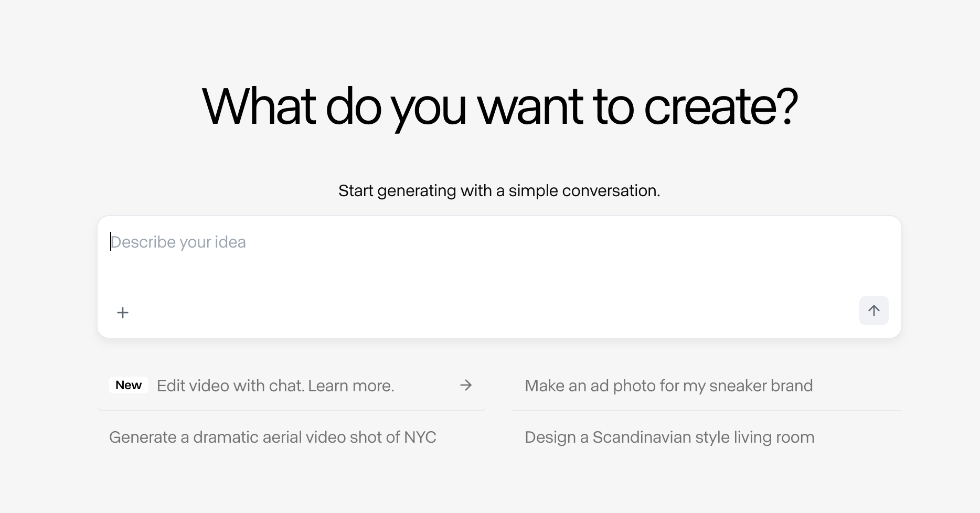Click the placeholder text in the prompt box
Screen dimensions: 980x513
(x=178, y=242)
